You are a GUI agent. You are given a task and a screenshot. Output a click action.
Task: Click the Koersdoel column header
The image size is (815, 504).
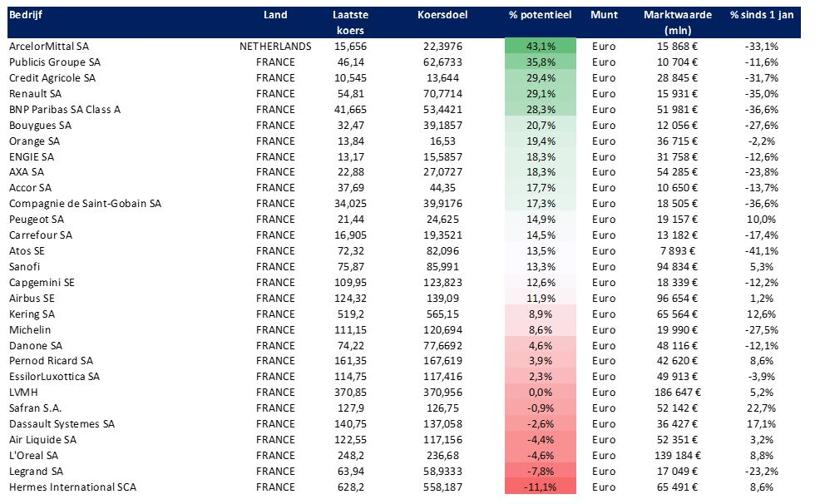(442, 15)
